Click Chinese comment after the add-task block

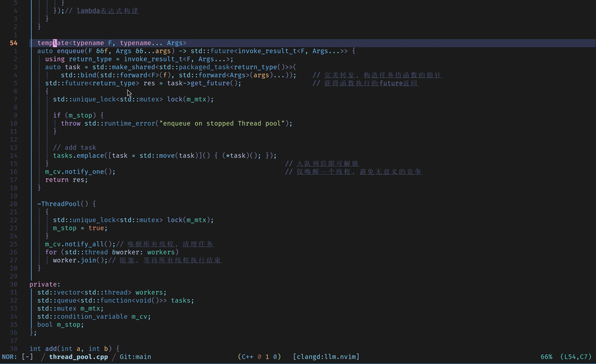coord(322,163)
